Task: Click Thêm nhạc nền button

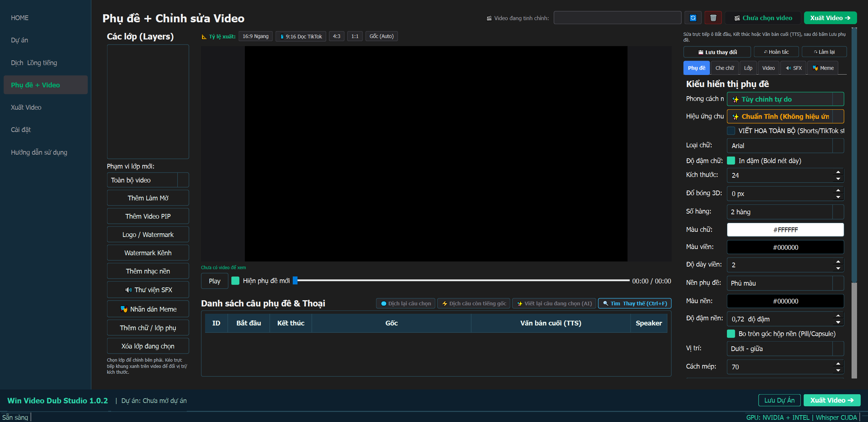Action: pyautogui.click(x=148, y=271)
